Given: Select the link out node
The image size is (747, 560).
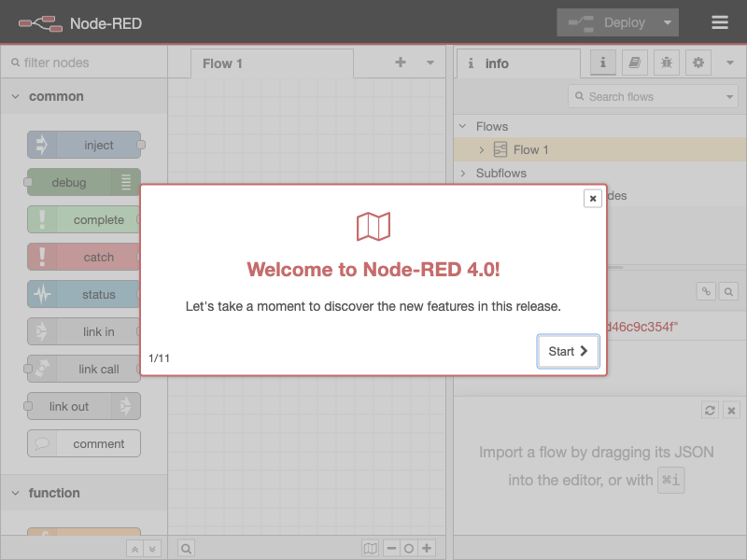Looking at the screenshot, I should tap(84, 406).
